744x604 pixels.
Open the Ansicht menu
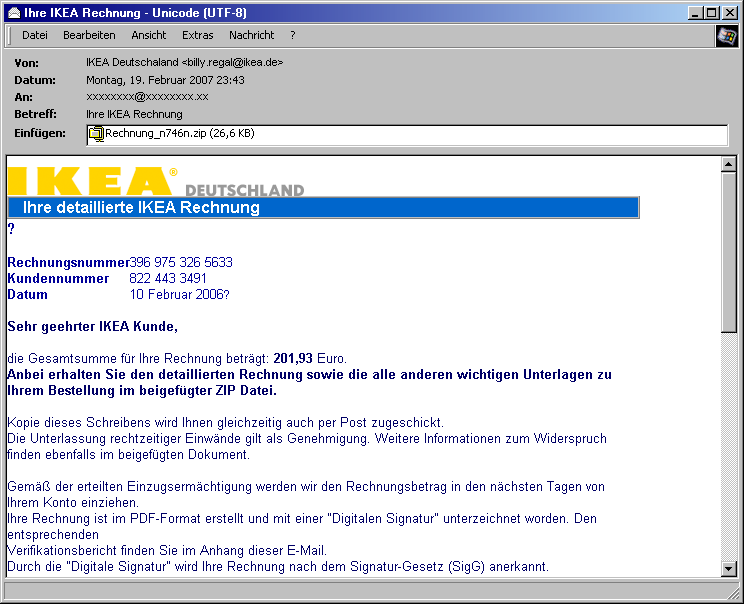pos(149,35)
